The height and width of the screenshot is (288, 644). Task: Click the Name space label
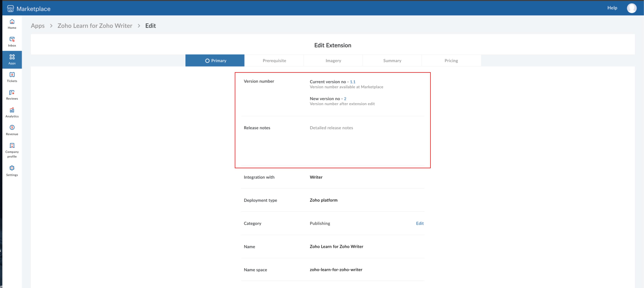(x=255, y=270)
